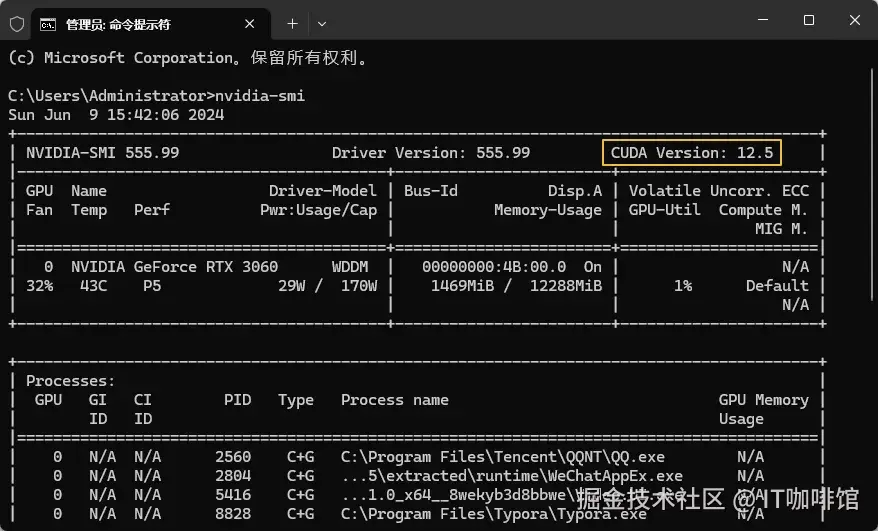Click the NVIDIA GeForce RTX 3060 name
Screen dimensions: 878x531
[x=174, y=266]
